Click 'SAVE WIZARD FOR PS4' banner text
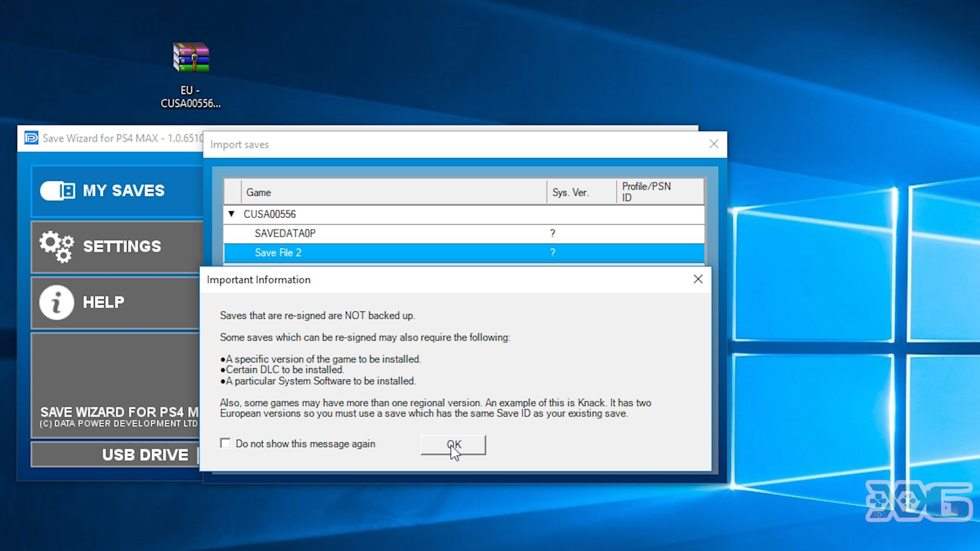Screen dimensions: 980x551 120,412
